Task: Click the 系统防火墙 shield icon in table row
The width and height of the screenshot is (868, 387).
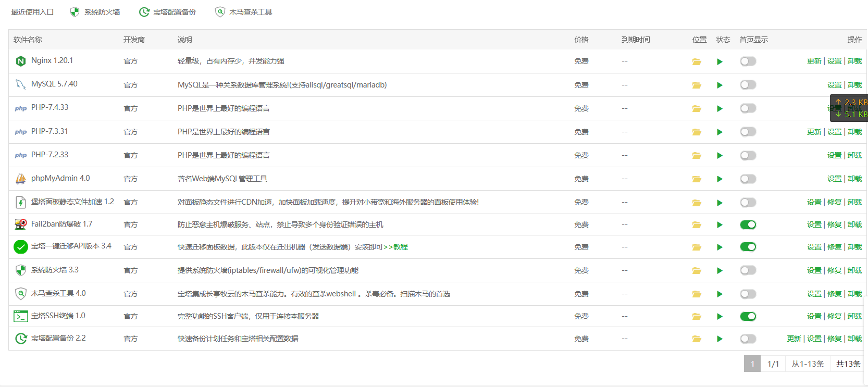Action: click(x=20, y=270)
